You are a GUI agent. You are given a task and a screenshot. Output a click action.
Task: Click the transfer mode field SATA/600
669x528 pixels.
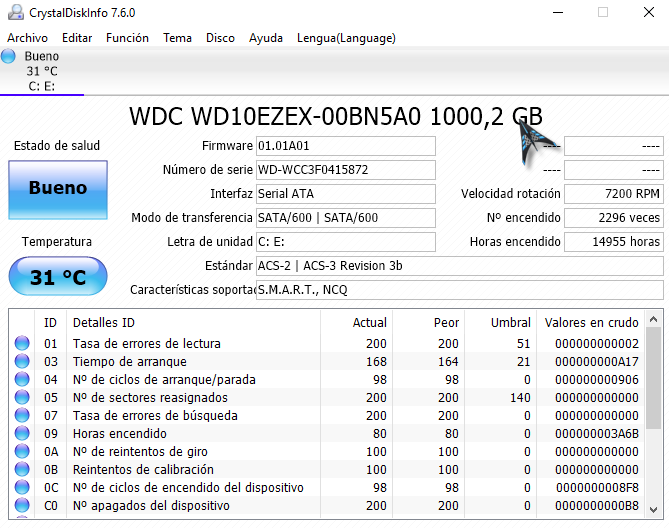[x=346, y=218]
